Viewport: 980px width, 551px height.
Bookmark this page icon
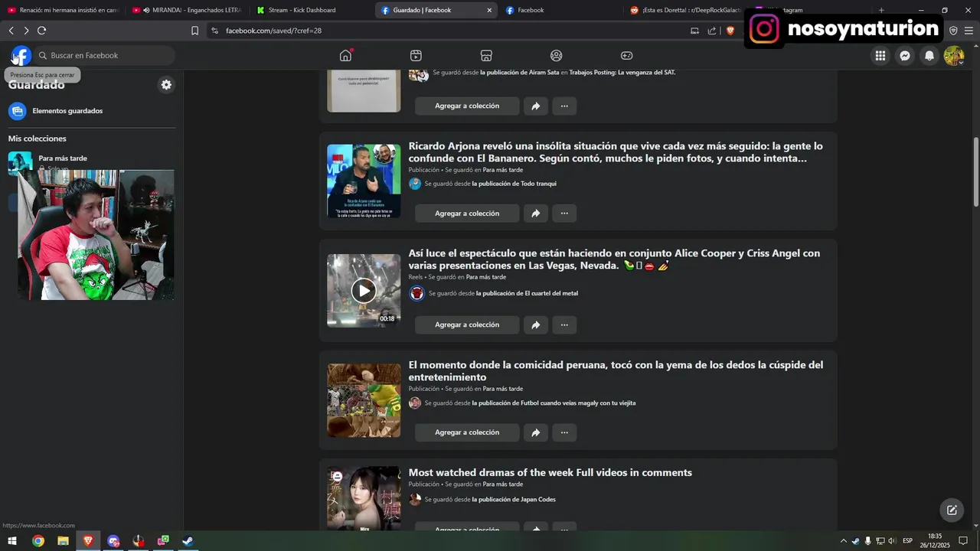(x=194, y=31)
